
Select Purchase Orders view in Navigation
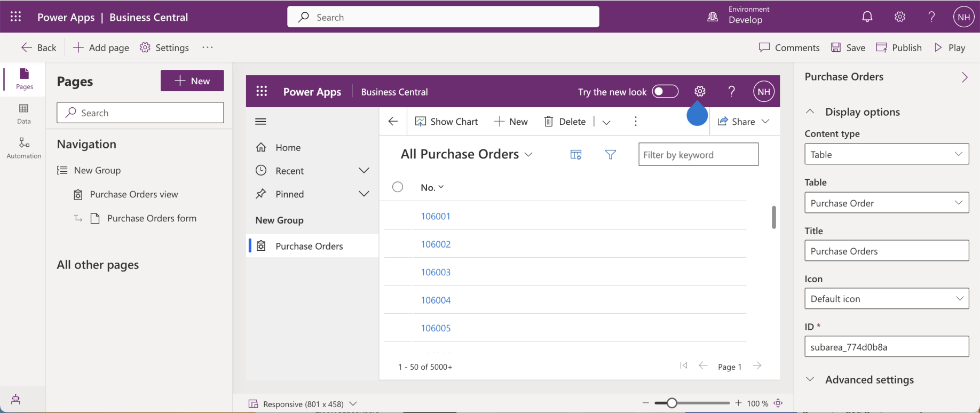point(134,194)
